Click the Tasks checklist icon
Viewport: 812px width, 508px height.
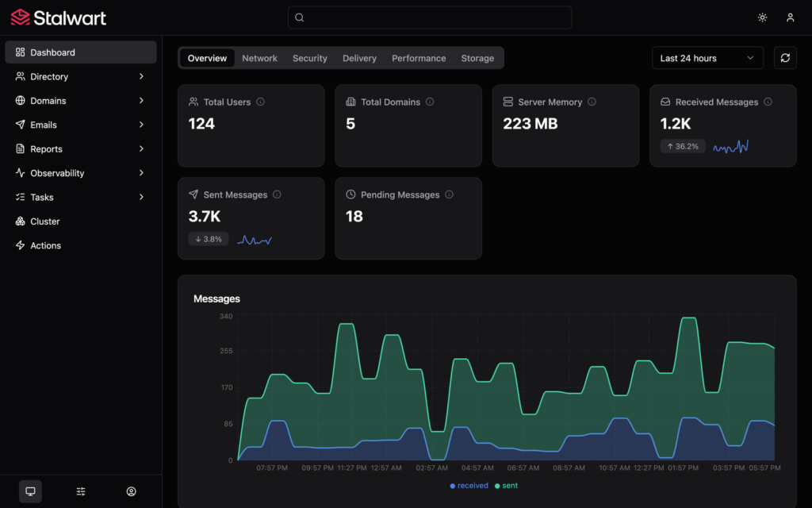pos(20,197)
